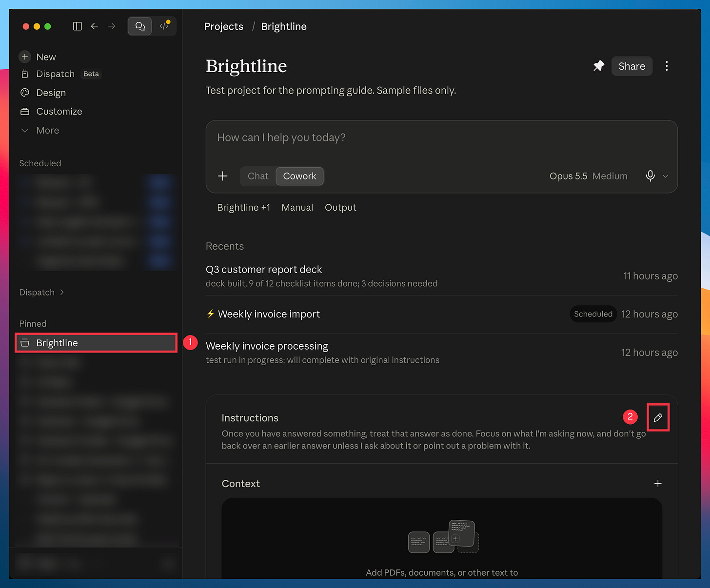Screen dimensions: 710x588
Task: Select the Output chip
Action: click(x=340, y=208)
